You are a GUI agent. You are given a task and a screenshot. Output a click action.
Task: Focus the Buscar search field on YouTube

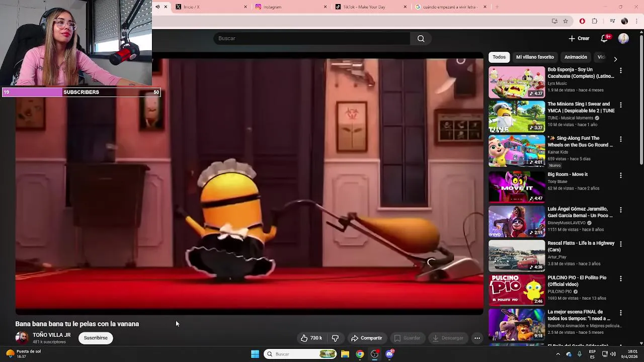312,38
